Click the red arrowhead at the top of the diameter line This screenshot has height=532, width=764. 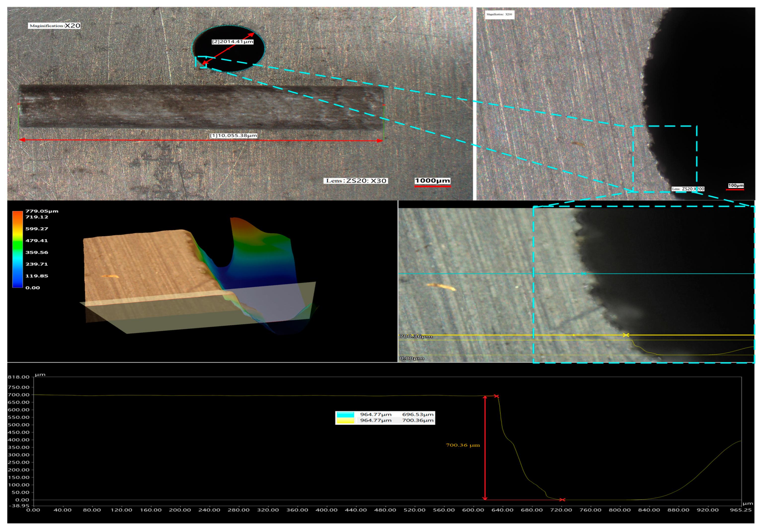[252, 34]
